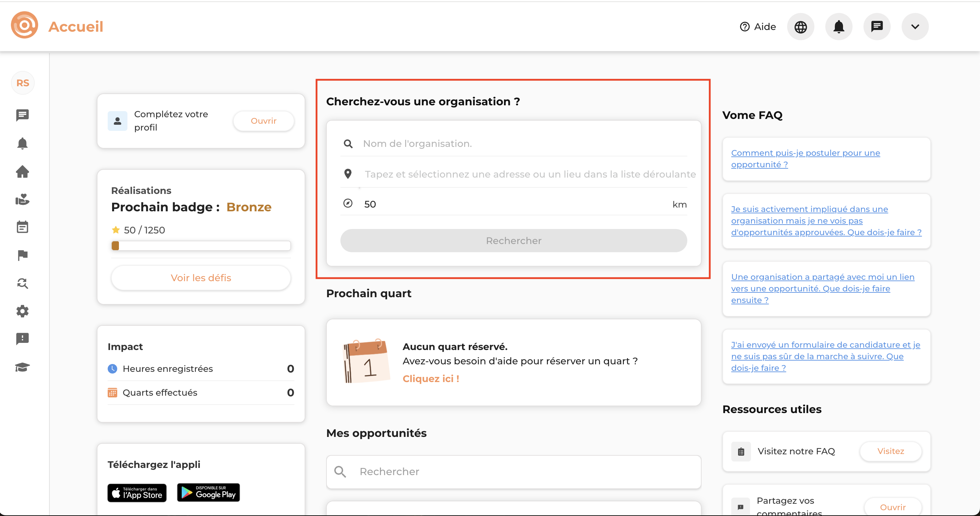Expand the account dropdown chevron in header
Screen dimensions: 980x516
(915, 27)
